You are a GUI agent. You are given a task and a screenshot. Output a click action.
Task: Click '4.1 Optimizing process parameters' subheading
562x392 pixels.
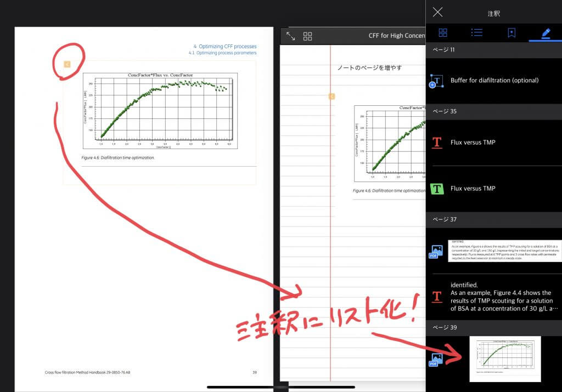click(x=223, y=53)
